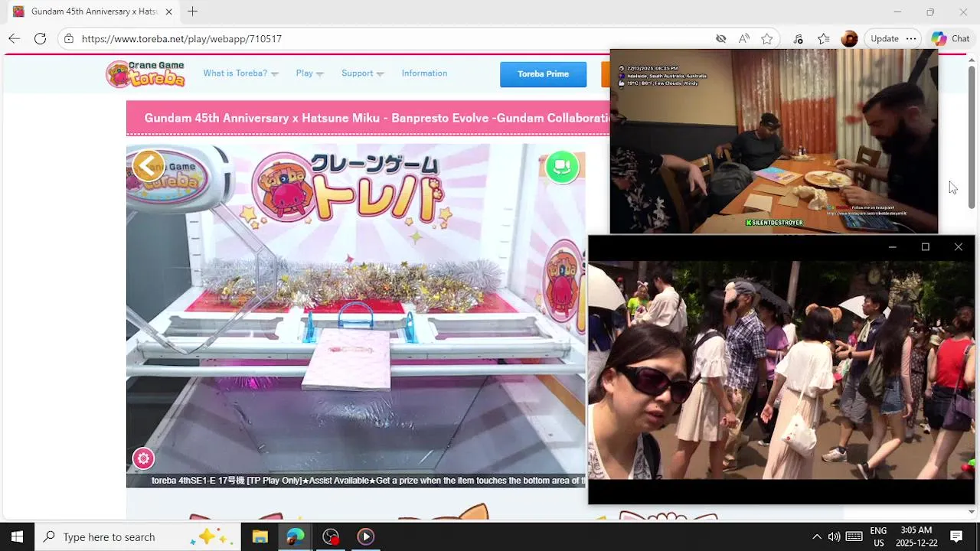Image resolution: width=980 pixels, height=551 pixels.
Task: Click the Toreba Prime button
Action: [543, 74]
